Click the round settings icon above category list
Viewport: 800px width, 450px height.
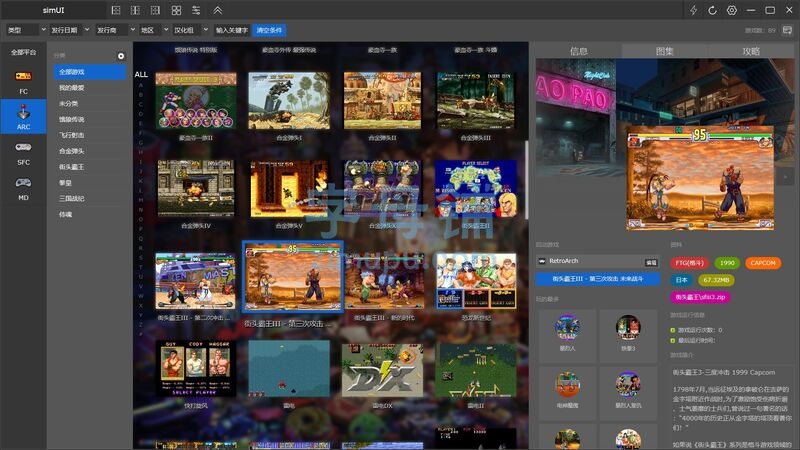point(121,56)
